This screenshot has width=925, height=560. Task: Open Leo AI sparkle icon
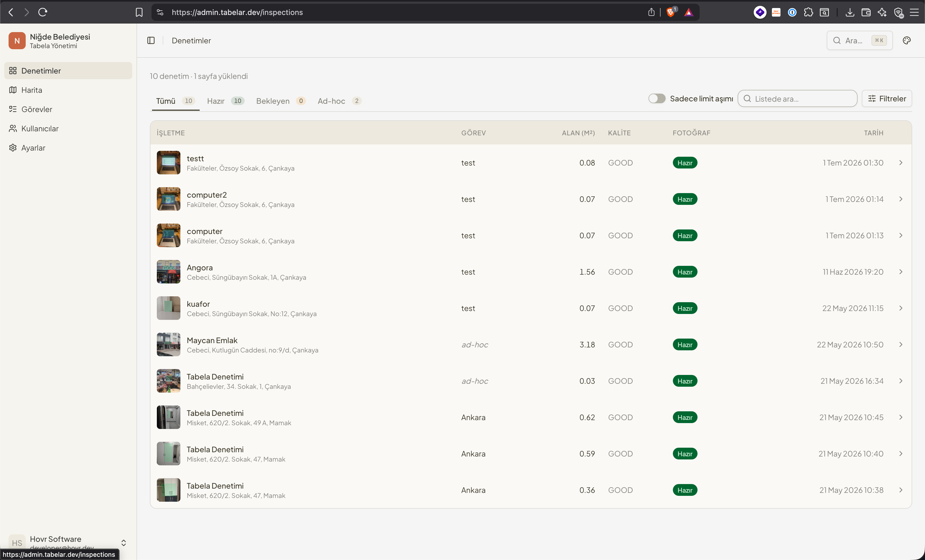tap(882, 12)
